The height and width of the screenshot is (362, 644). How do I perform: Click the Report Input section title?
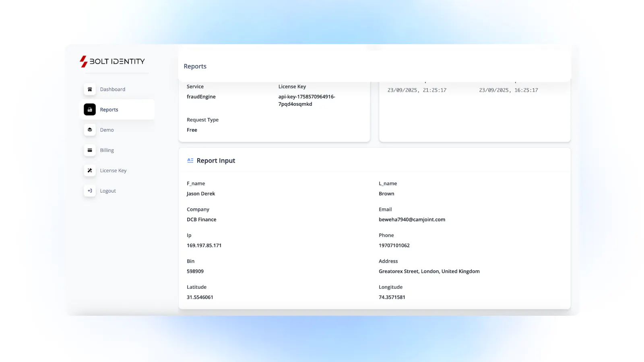pos(216,160)
